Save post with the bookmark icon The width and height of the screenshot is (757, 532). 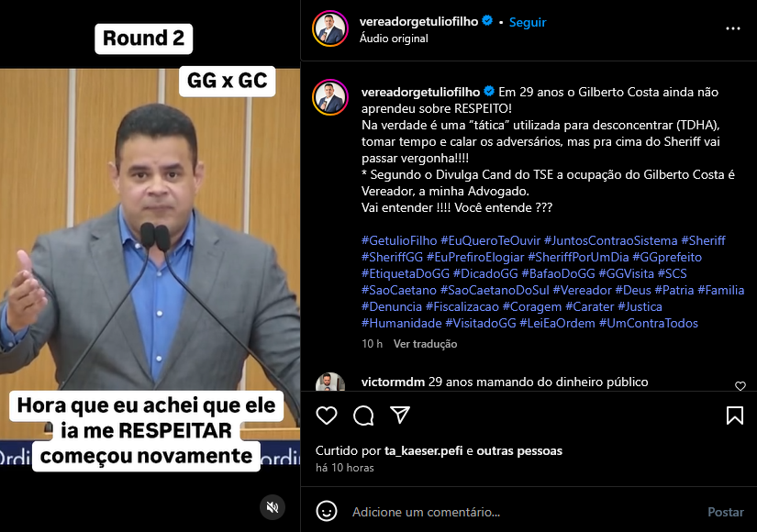coord(735,416)
